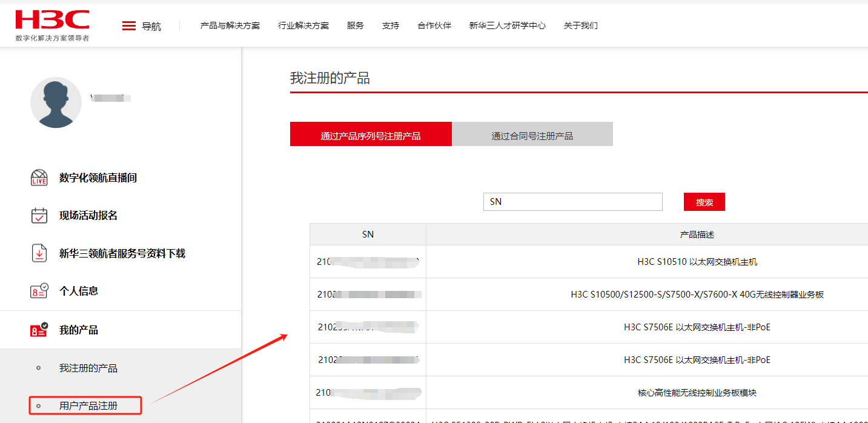Click the 产品描述 column header
Image resolution: width=868 pixels, height=423 pixels.
click(x=697, y=234)
